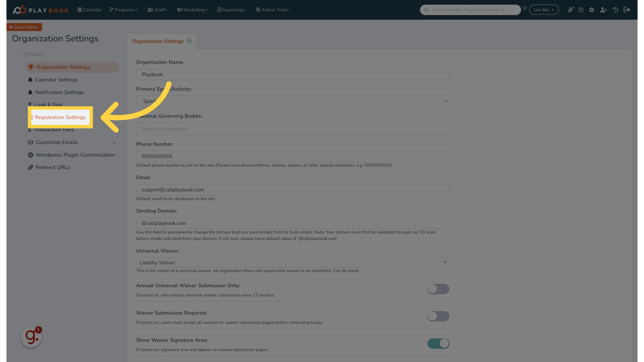This screenshot has height=362, width=644.
Task: Disable Show Waiver Signature Area
Action: pyautogui.click(x=438, y=343)
